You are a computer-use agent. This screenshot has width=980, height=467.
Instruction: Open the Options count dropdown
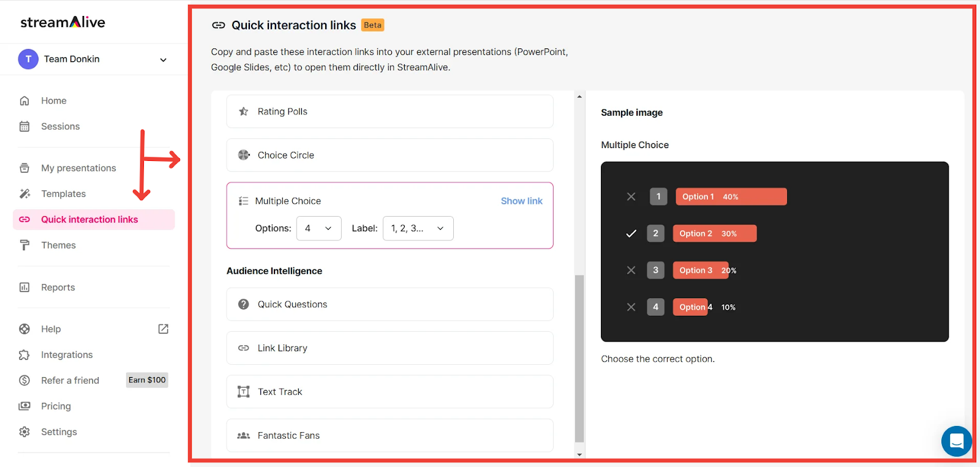[318, 228]
